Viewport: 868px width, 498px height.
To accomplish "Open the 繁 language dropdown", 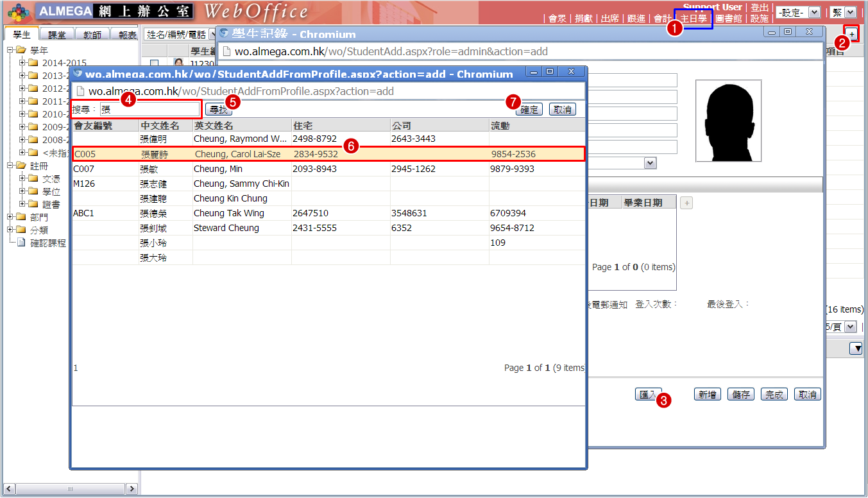I will tap(844, 12).
